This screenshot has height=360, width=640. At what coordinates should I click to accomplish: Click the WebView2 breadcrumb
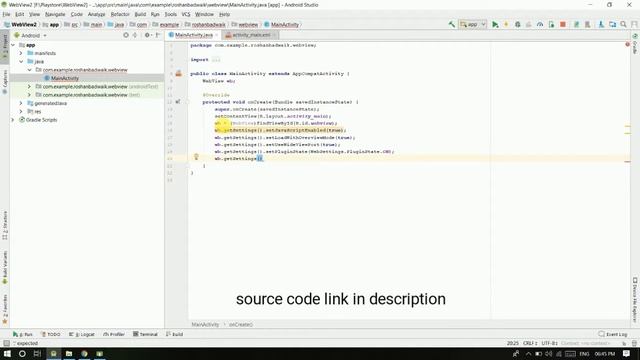20,24
